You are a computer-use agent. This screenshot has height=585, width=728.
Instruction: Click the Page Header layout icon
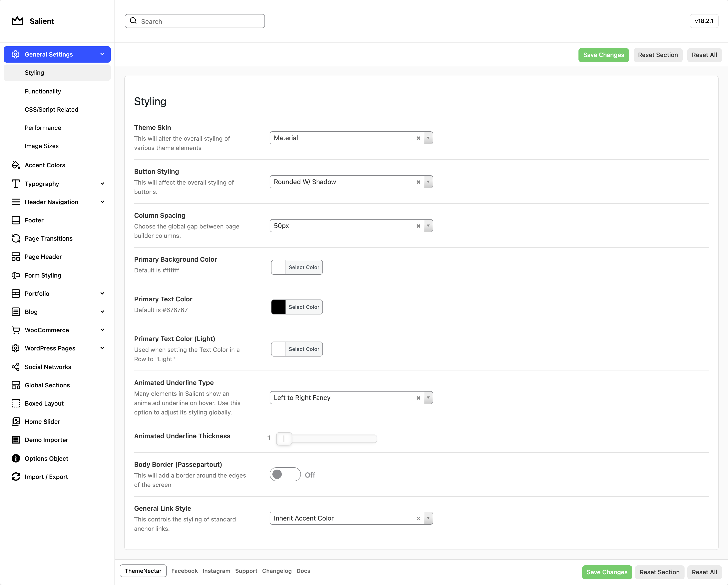tap(15, 257)
